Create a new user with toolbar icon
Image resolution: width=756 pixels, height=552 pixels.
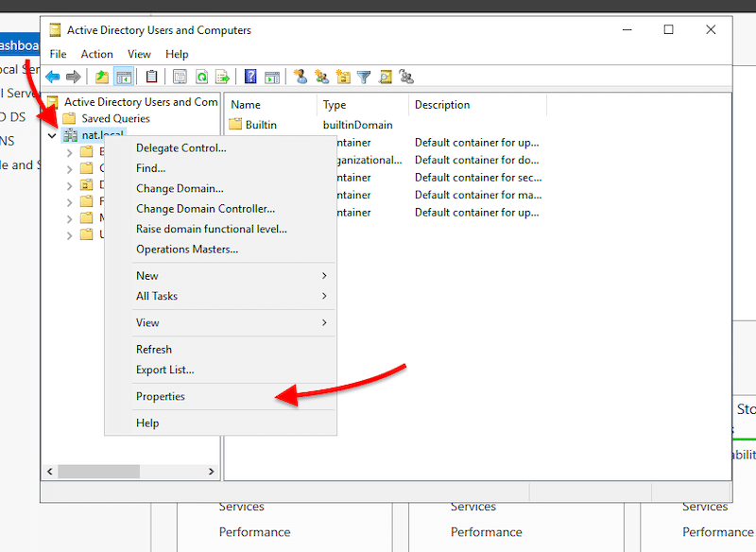(x=301, y=77)
